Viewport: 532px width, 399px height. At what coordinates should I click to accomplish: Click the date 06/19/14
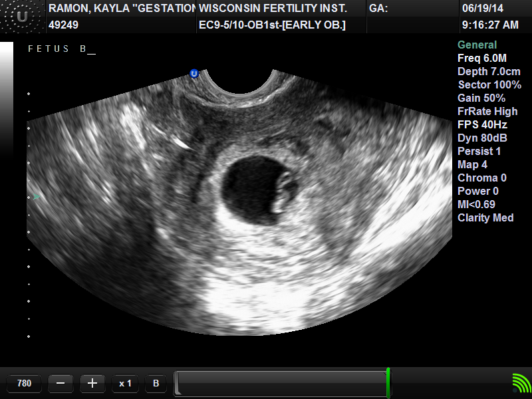pos(483,9)
